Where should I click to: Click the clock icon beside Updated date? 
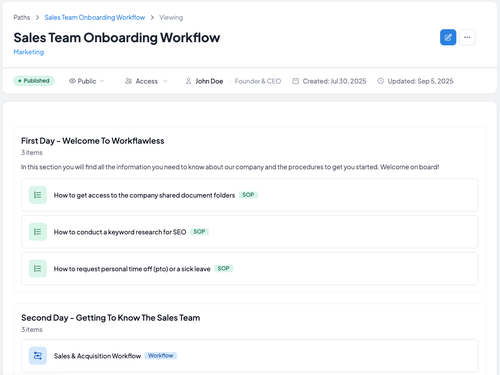click(381, 81)
